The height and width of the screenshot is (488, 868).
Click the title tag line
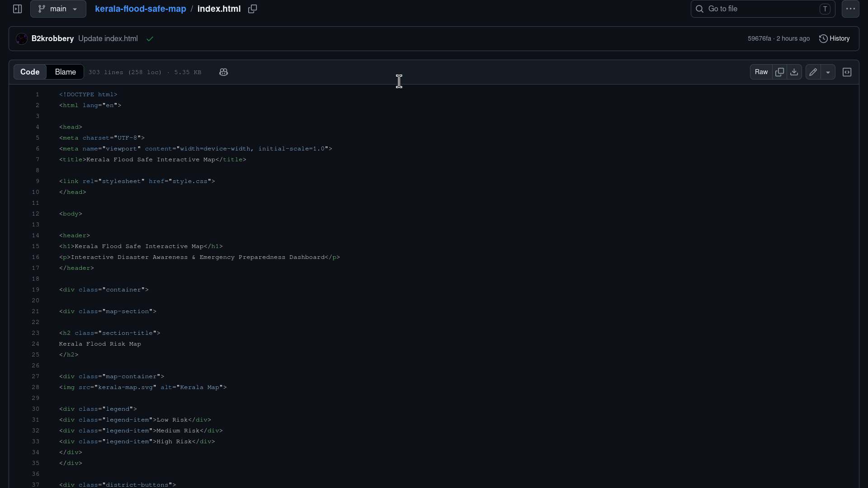pyautogui.click(x=153, y=160)
